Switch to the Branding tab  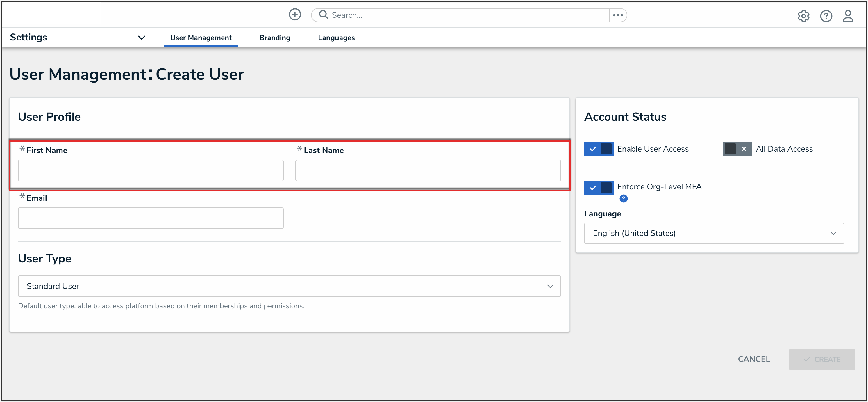(x=275, y=38)
